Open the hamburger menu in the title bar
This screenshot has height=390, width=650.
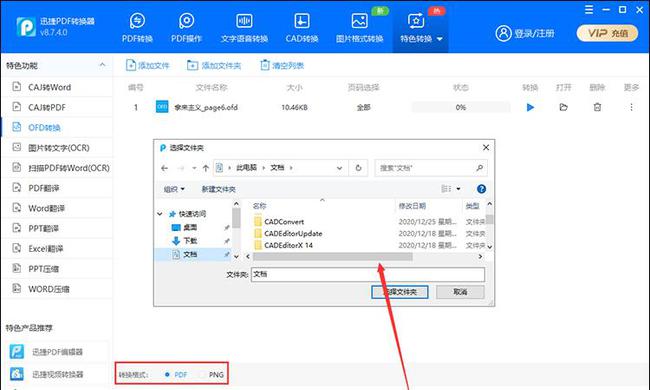pos(589,10)
